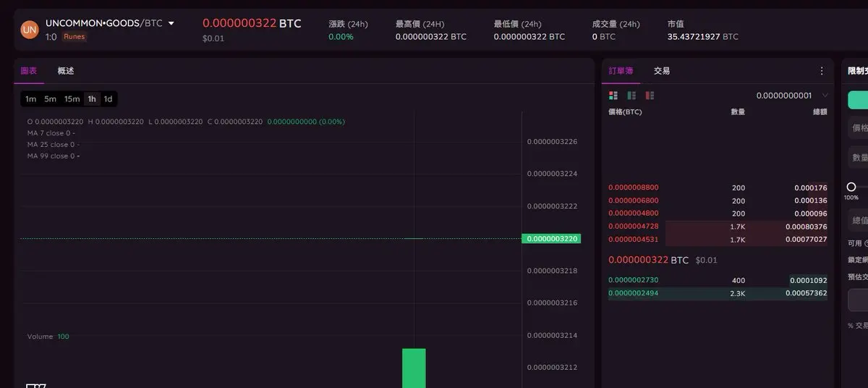Click the 數量 column header in order book

(738, 112)
